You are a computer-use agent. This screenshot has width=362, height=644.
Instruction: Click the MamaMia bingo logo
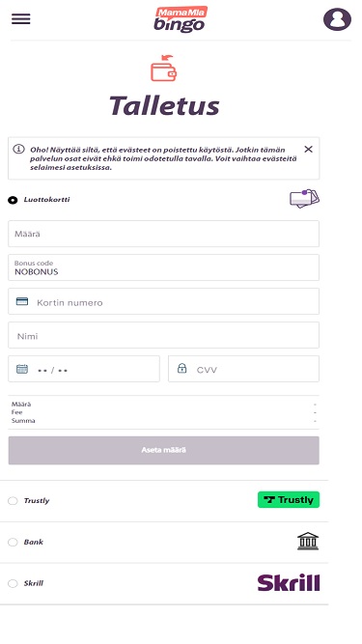181,19
